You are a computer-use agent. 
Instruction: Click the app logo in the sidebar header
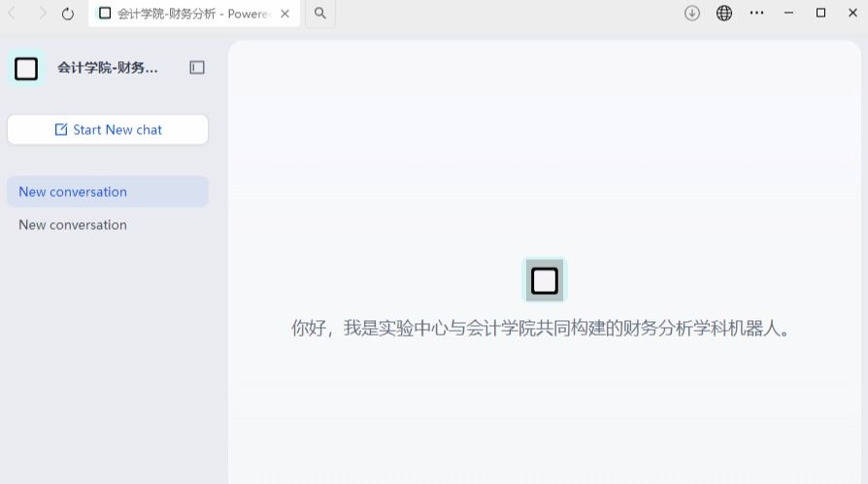(x=26, y=68)
